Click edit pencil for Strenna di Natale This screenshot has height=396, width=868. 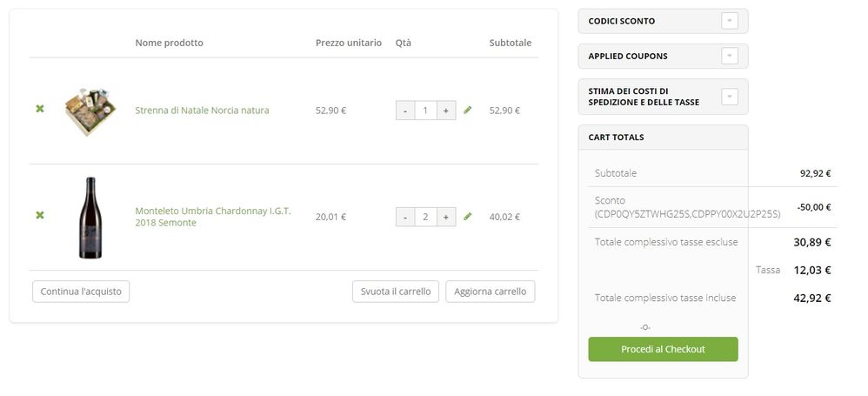pos(468,111)
